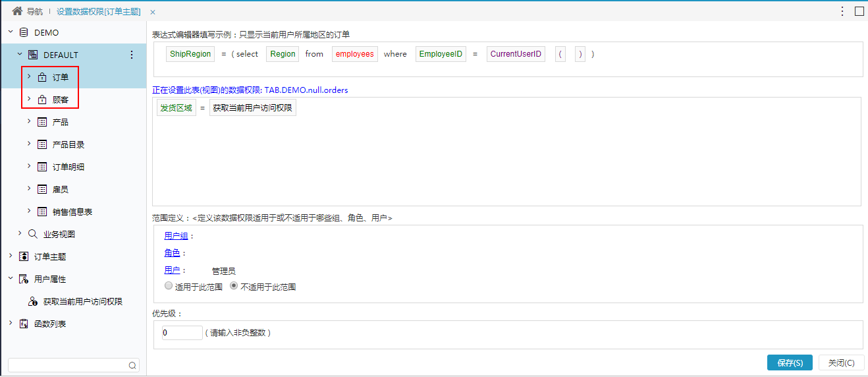Click the lock icon beside 订单
This screenshot has width=868, height=377.
click(42, 77)
